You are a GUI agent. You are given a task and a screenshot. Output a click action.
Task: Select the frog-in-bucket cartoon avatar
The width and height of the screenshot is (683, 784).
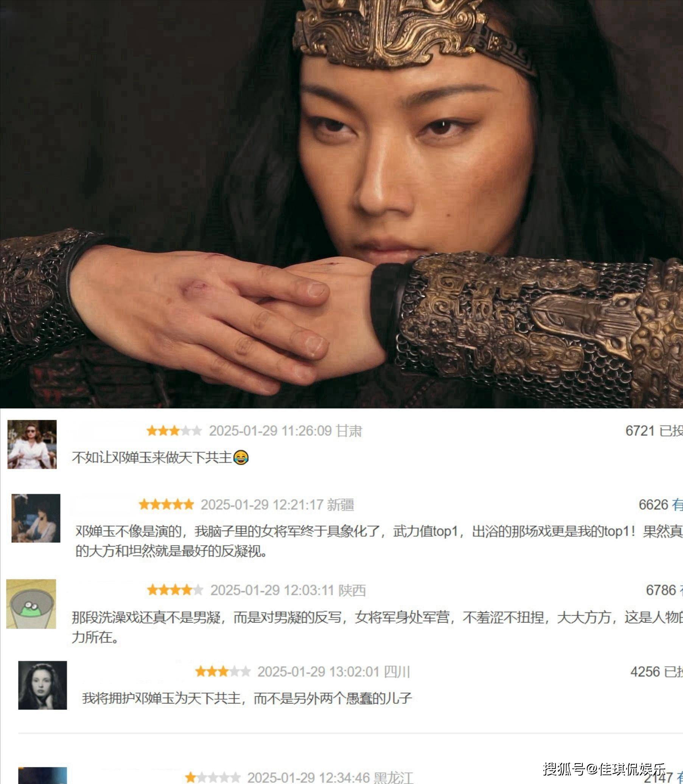31,604
